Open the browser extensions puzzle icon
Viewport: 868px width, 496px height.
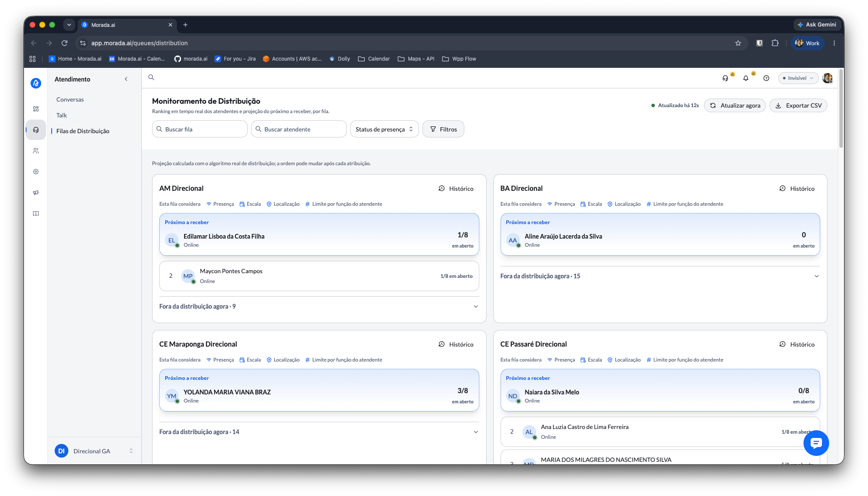(x=775, y=43)
